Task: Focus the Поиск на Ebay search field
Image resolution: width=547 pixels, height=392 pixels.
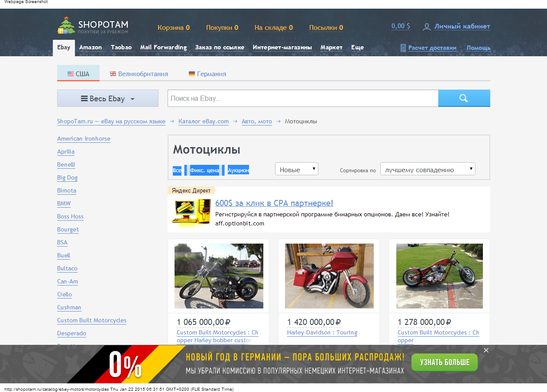Action: 303,98
